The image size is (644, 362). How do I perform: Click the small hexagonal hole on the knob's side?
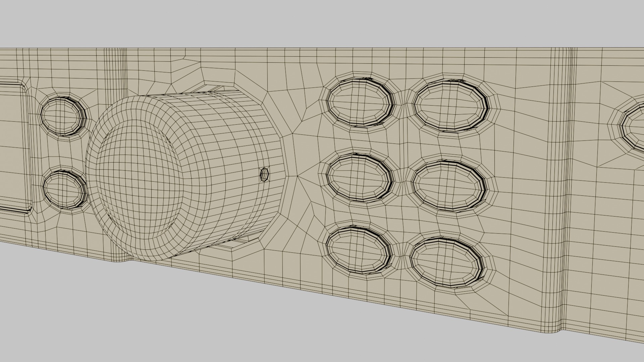(x=265, y=175)
